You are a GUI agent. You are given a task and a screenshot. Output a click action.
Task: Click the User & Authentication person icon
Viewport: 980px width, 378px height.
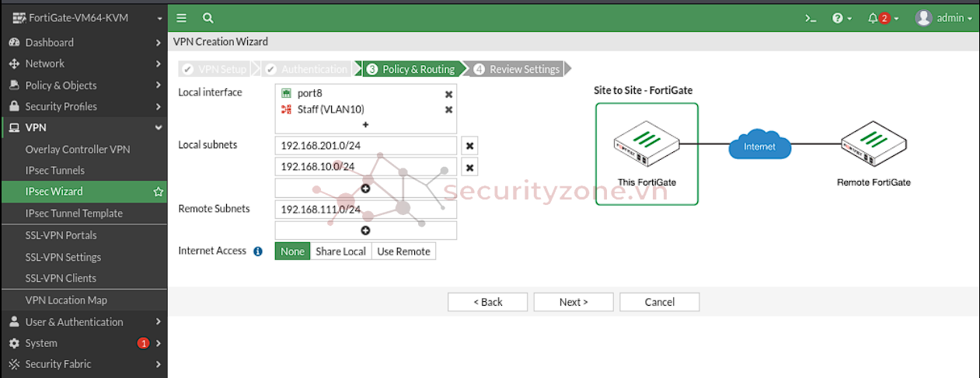tap(14, 321)
